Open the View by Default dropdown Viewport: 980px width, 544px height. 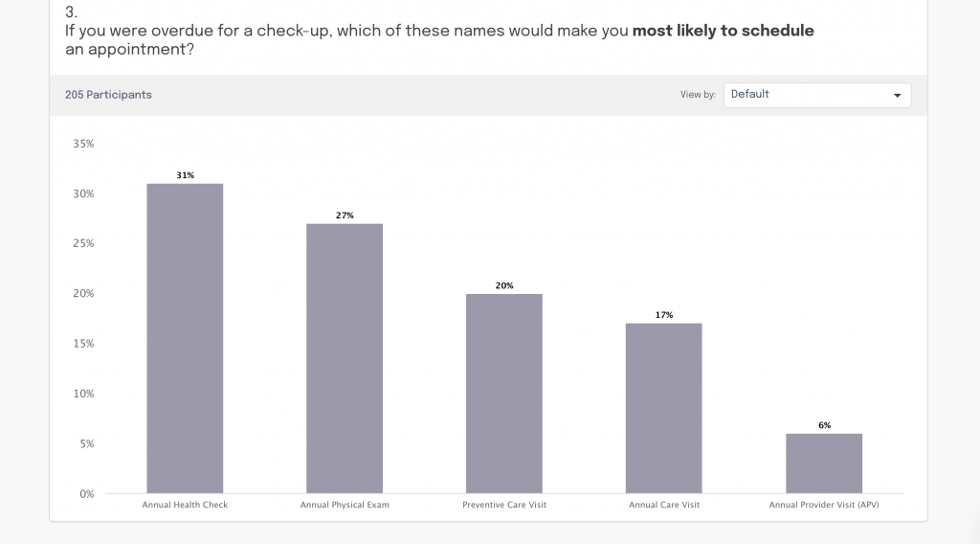pyautogui.click(x=816, y=95)
